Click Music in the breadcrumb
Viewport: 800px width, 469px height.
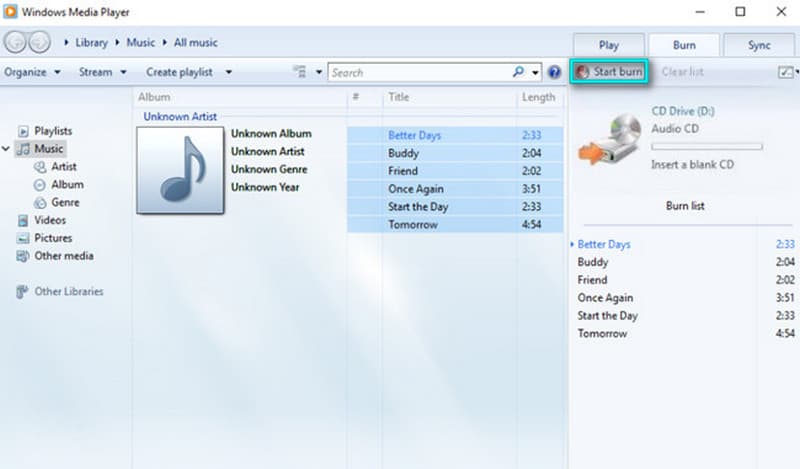coord(140,42)
